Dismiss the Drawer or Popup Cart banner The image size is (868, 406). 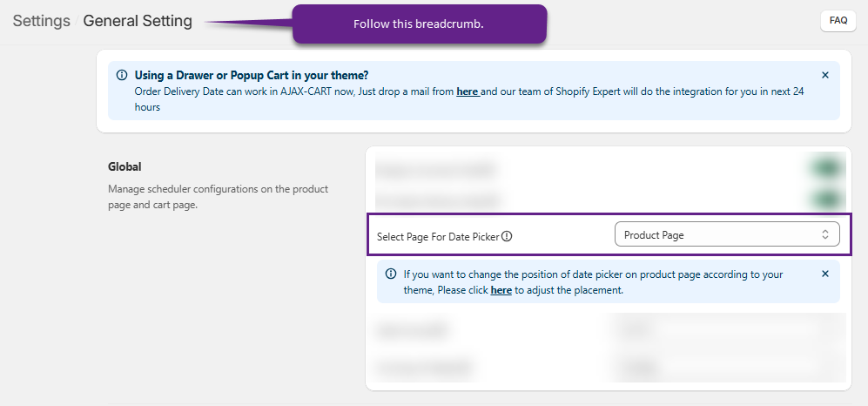(825, 76)
